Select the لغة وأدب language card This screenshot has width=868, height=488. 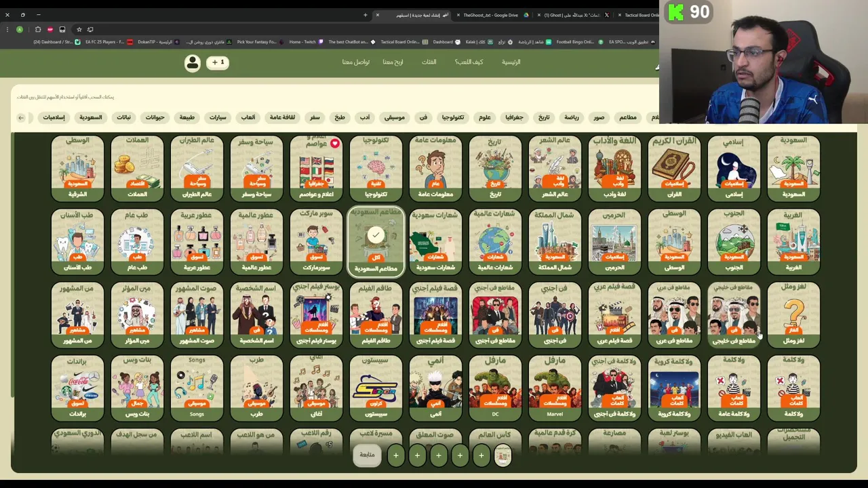coord(614,167)
